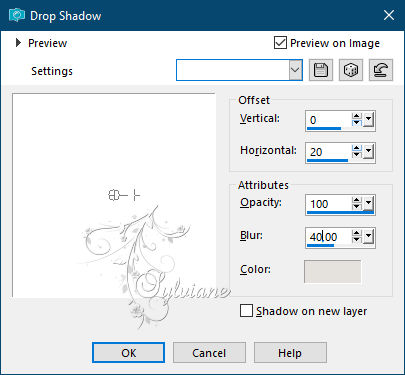Click the shadow Color swatch
This screenshot has height=375, width=405.
(x=332, y=272)
